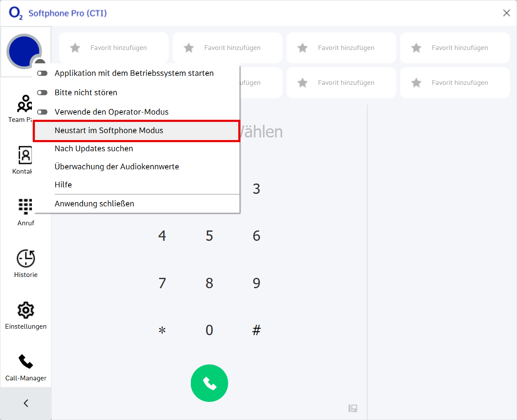Choose Nach Updates suchen menu entry

tap(93, 149)
